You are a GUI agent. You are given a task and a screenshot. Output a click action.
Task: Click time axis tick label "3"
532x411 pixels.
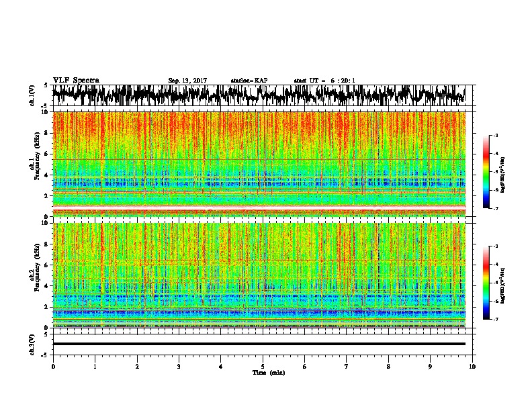[x=179, y=367]
